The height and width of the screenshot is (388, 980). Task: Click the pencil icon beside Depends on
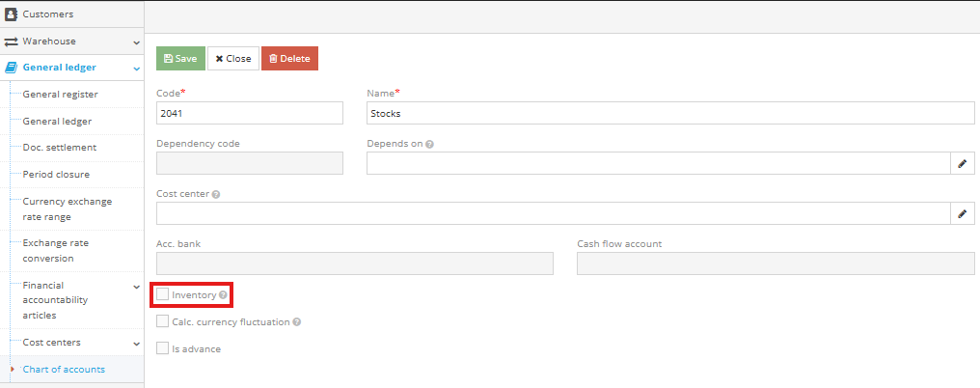[962, 164]
